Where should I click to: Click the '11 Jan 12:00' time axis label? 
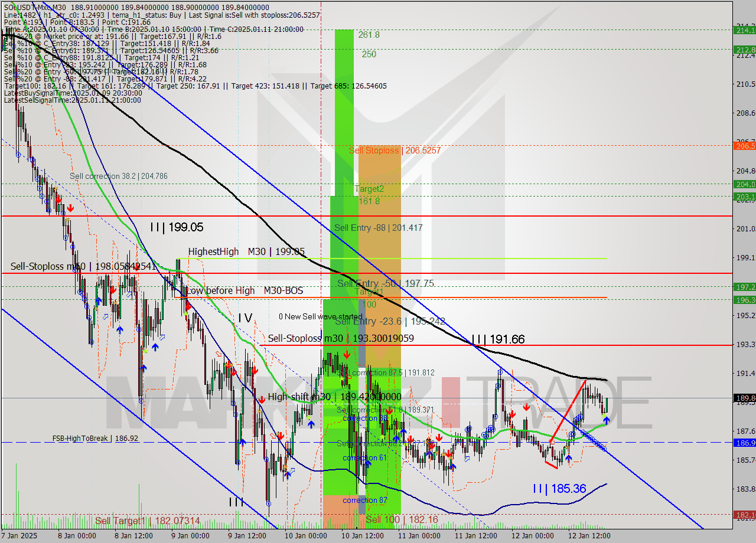(x=475, y=536)
